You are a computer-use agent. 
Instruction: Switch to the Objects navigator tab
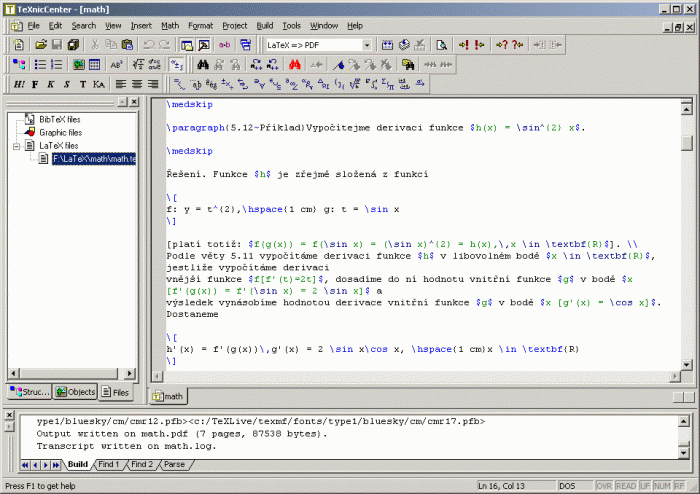[75, 392]
